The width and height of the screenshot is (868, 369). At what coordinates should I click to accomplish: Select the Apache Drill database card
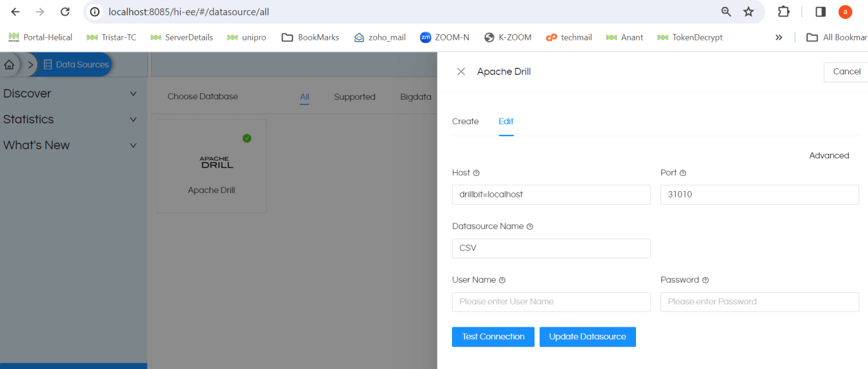pyautogui.click(x=212, y=166)
